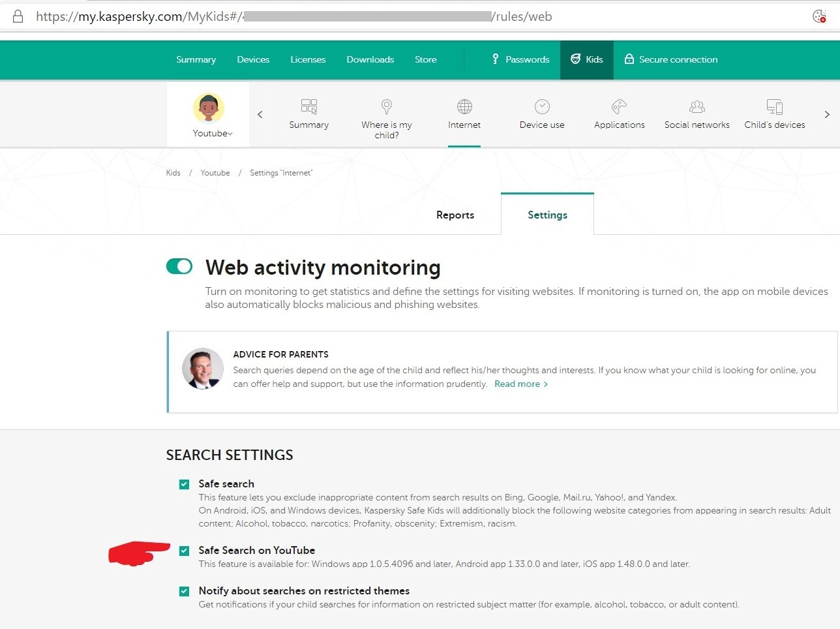Click the Safe Search on YouTube label
840x629 pixels.
tap(257, 550)
